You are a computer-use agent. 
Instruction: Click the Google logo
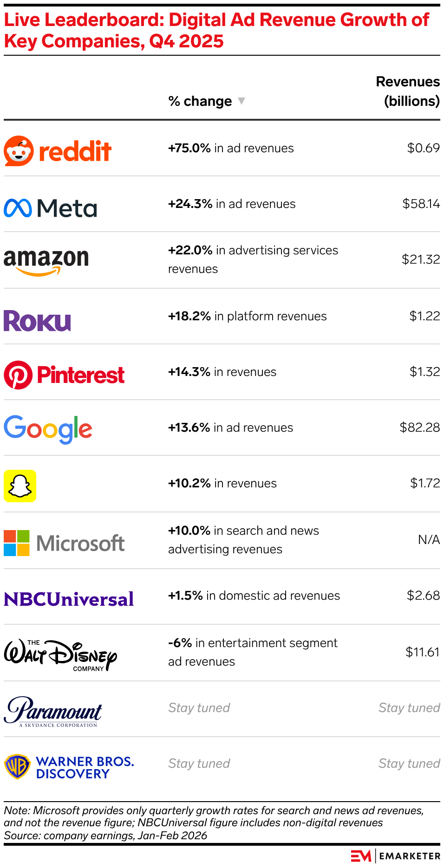pyautogui.click(x=48, y=429)
